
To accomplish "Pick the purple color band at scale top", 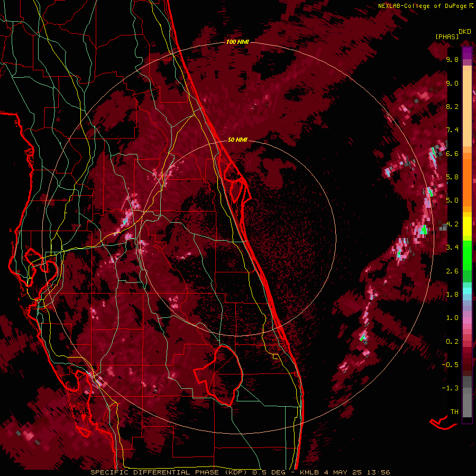I will point(467,53).
